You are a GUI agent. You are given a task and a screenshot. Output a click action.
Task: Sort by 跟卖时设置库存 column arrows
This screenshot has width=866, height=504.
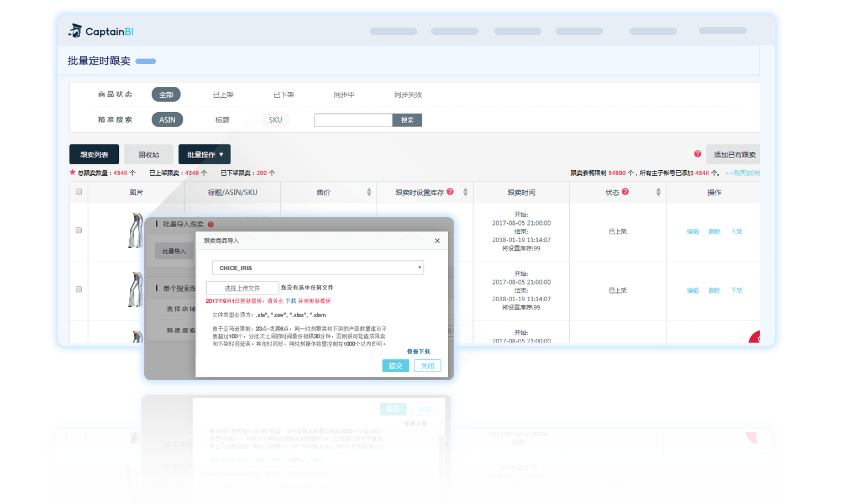pos(465,192)
